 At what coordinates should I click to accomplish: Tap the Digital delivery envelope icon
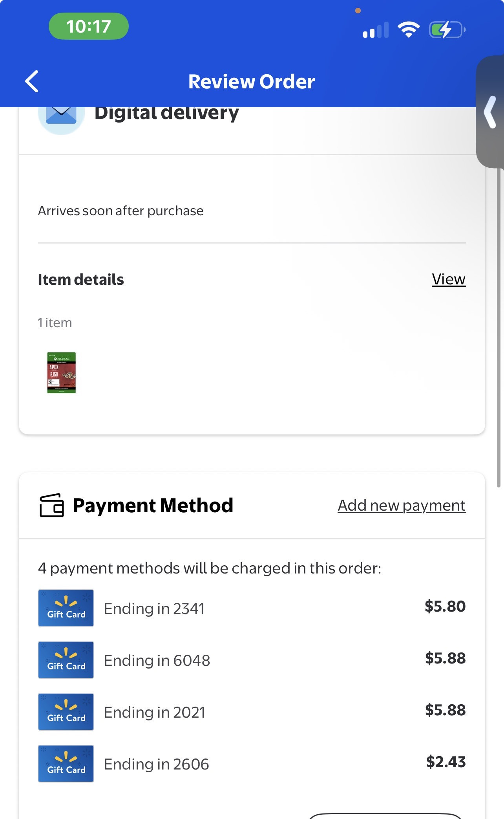(x=61, y=115)
